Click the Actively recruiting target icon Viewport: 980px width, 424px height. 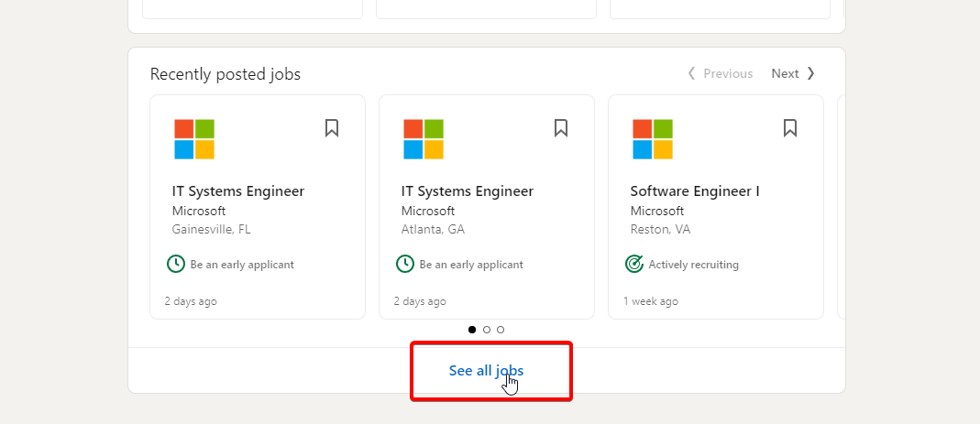634,265
